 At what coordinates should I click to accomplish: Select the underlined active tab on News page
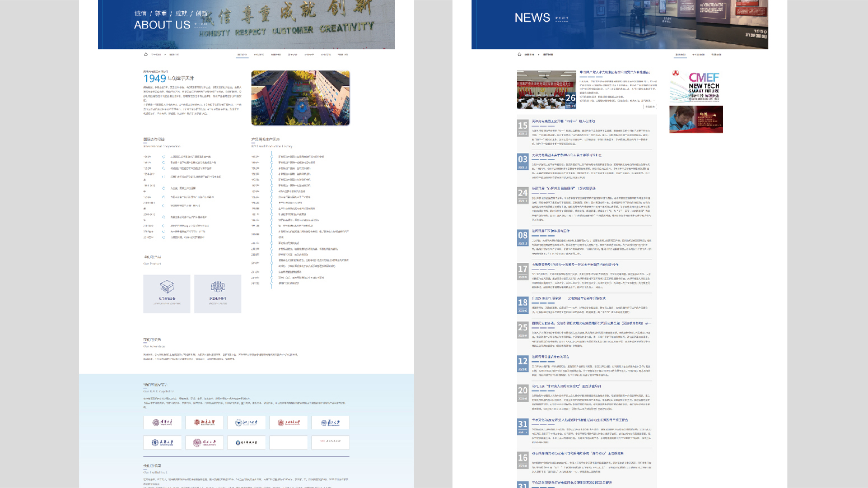[680, 55]
